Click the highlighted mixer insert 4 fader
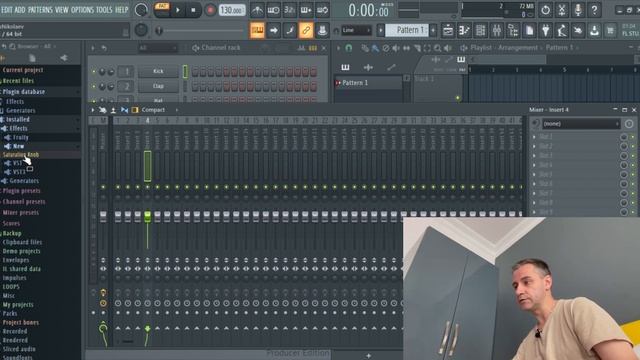The width and height of the screenshot is (640, 360). tap(147, 216)
